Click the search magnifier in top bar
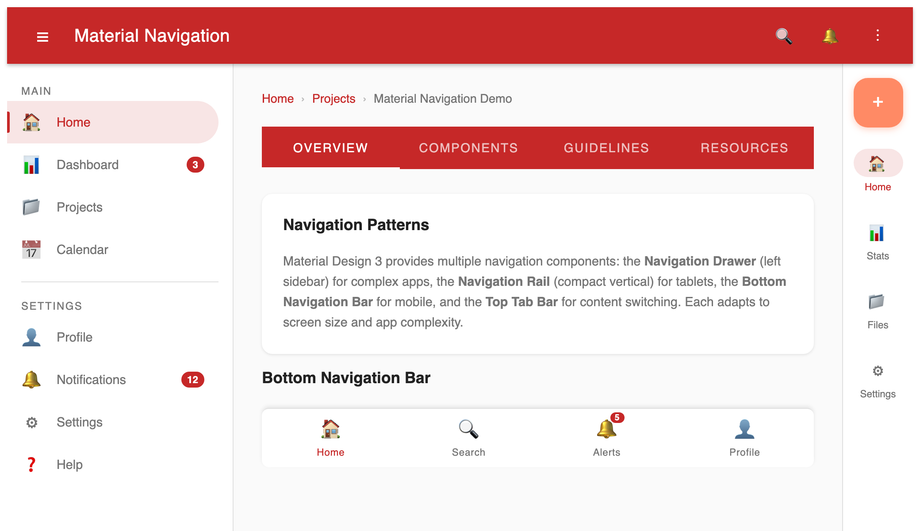The height and width of the screenshot is (531, 920). tap(783, 36)
